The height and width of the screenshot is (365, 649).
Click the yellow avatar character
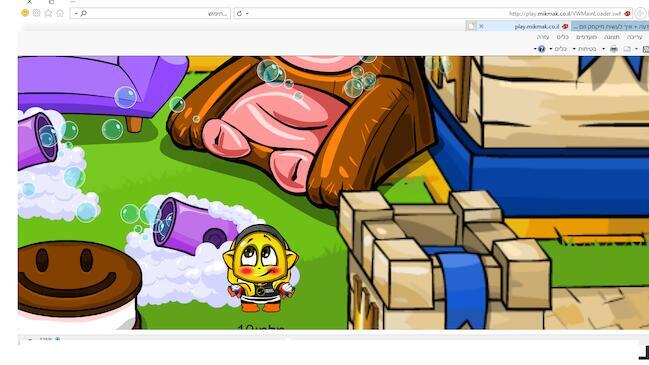260,268
